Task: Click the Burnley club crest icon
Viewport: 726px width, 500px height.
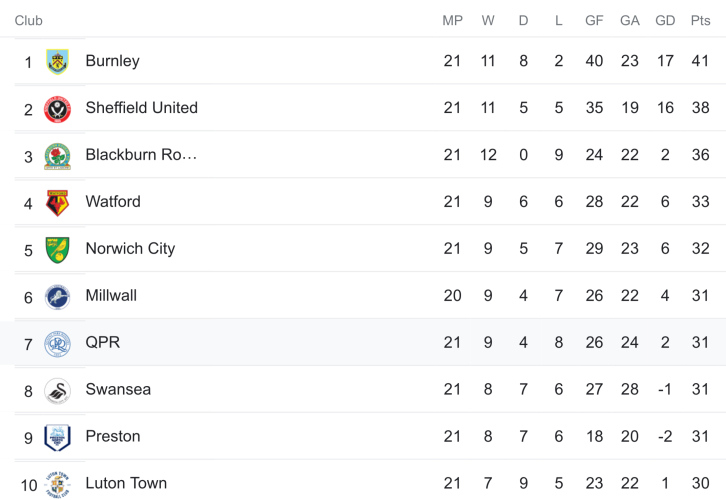Action: click(57, 62)
